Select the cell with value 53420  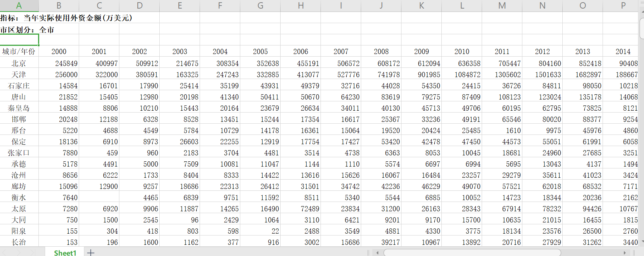tap(381, 142)
